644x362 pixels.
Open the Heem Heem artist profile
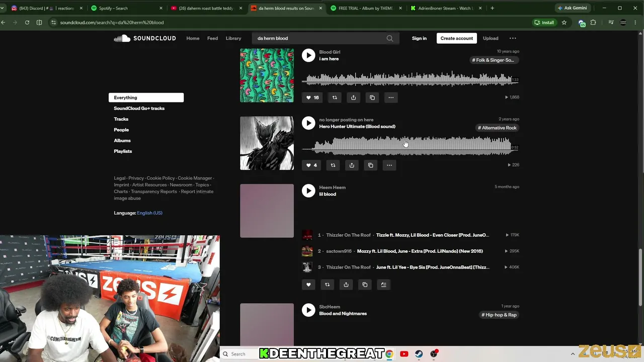(332, 188)
